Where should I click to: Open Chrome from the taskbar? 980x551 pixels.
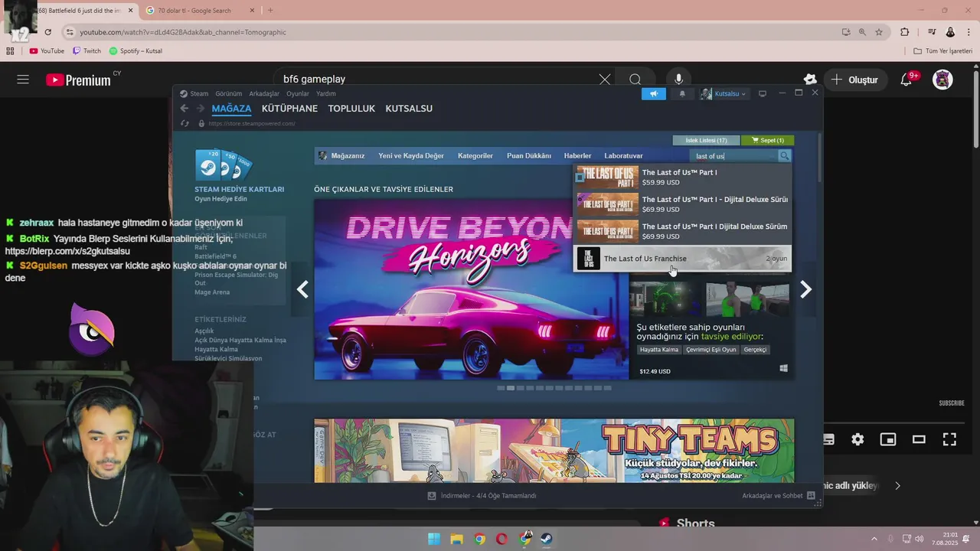point(479,539)
